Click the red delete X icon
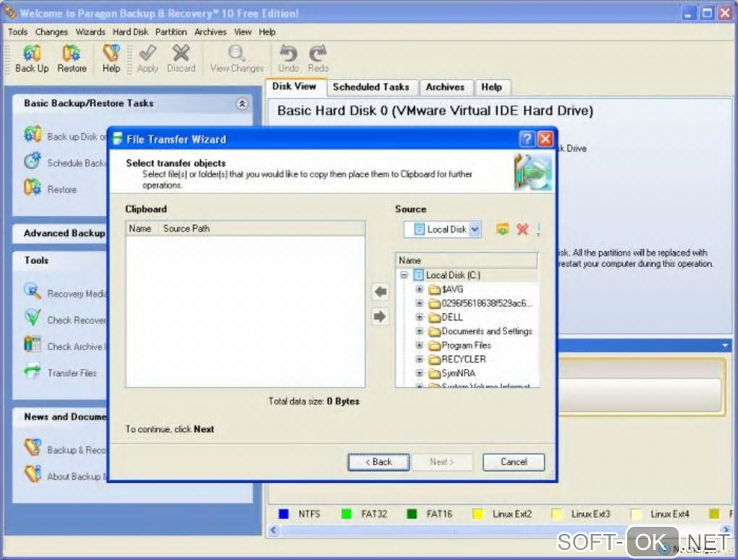The image size is (738, 560). (x=522, y=229)
